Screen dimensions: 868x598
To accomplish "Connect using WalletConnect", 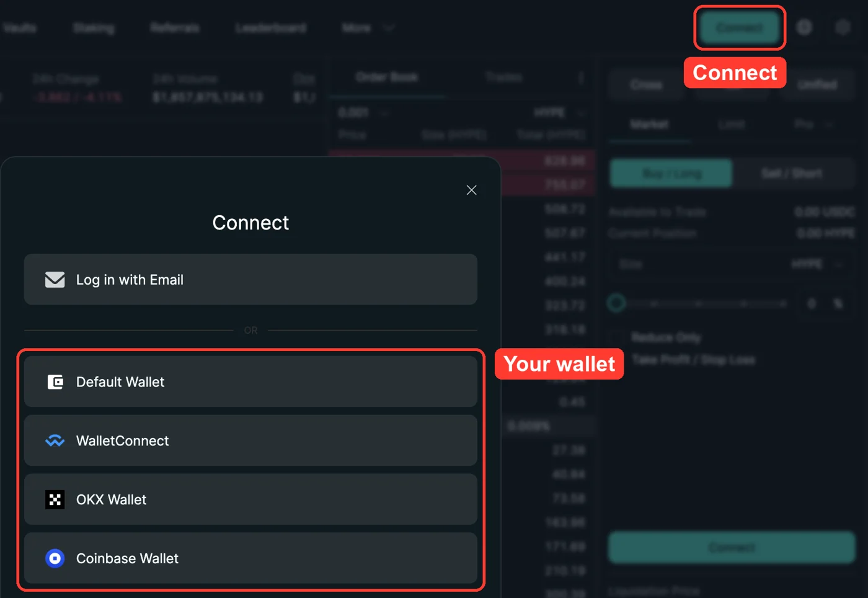I will (x=250, y=440).
